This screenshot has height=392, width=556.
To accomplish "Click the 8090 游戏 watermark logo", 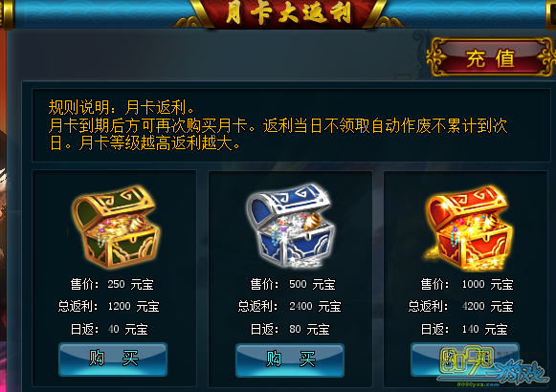I will click(x=493, y=367).
